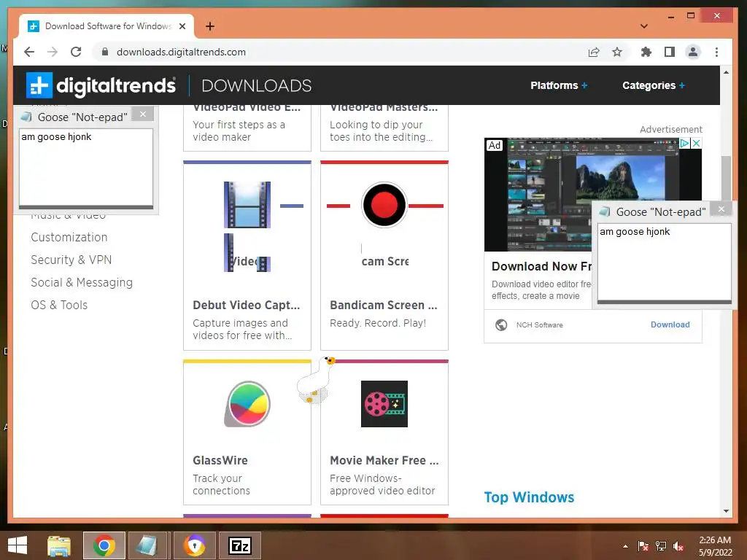Screen dimensions: 747x560
Task: Show hidden system tray icons
Action: click(625, 546)
